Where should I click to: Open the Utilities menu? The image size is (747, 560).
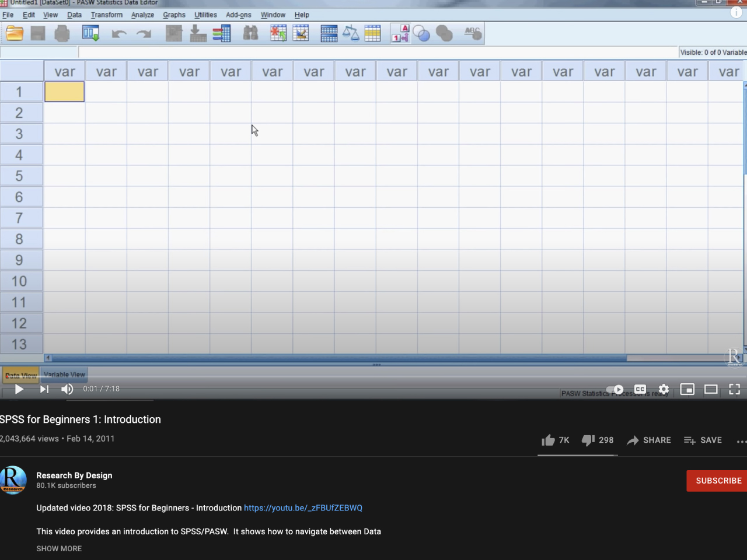[x=205, y=15]
